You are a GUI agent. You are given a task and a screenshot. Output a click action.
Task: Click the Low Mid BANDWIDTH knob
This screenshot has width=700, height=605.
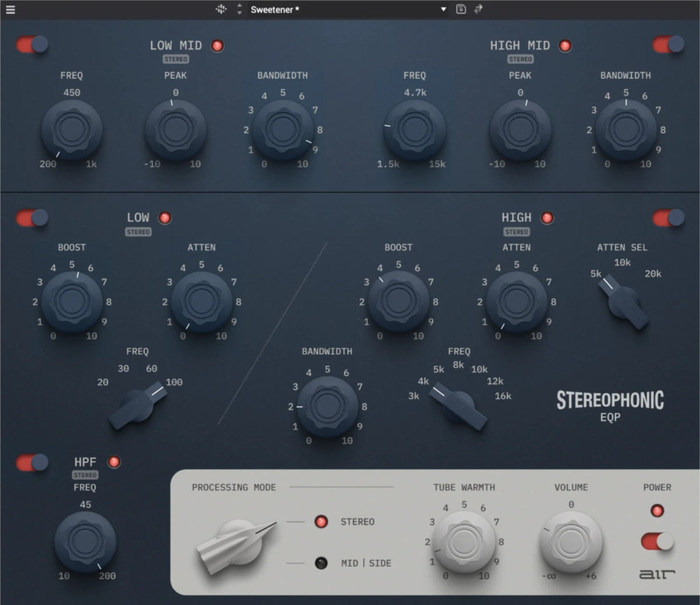pyautogui.click(x=283, y=130)
